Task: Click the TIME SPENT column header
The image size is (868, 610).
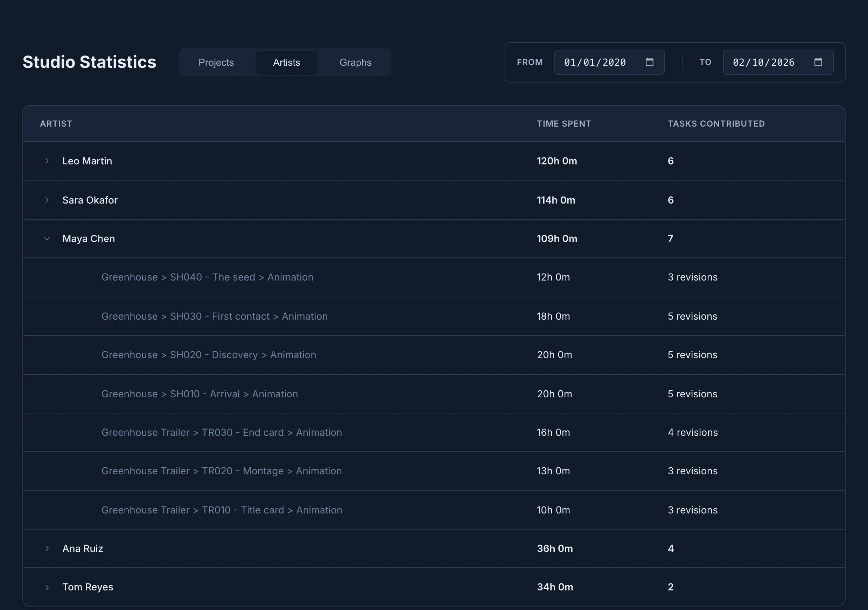Action: click(564, 124)
